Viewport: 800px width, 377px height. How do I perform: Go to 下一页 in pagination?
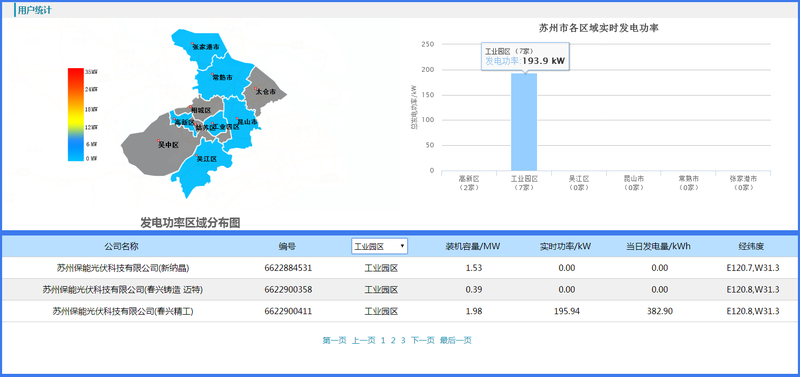[422, 340]
